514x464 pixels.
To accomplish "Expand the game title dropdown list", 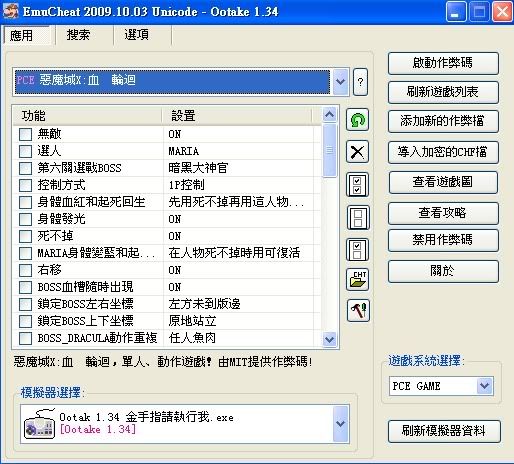I will click(x=340, y=82).
